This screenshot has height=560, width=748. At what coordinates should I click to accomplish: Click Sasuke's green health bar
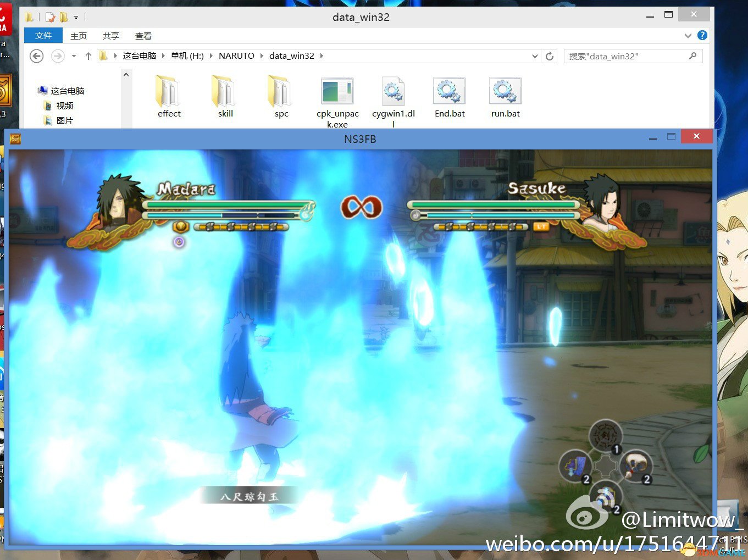493,205
